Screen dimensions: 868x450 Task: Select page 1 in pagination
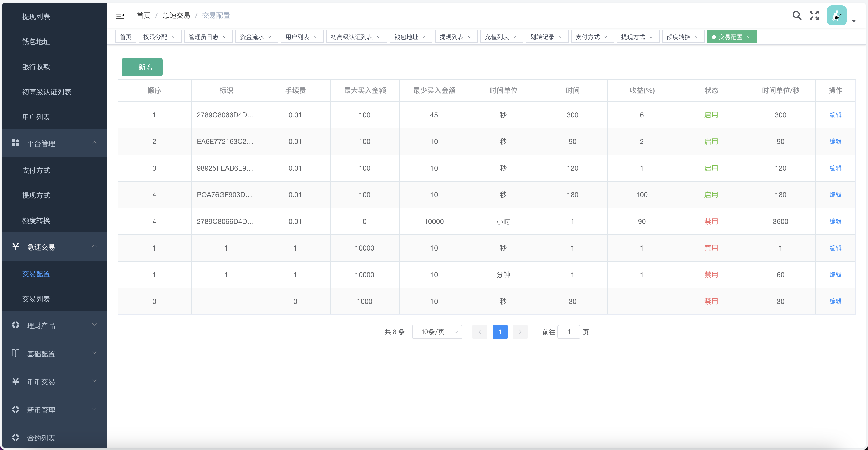pyautogui.click(x=500, y=332)
